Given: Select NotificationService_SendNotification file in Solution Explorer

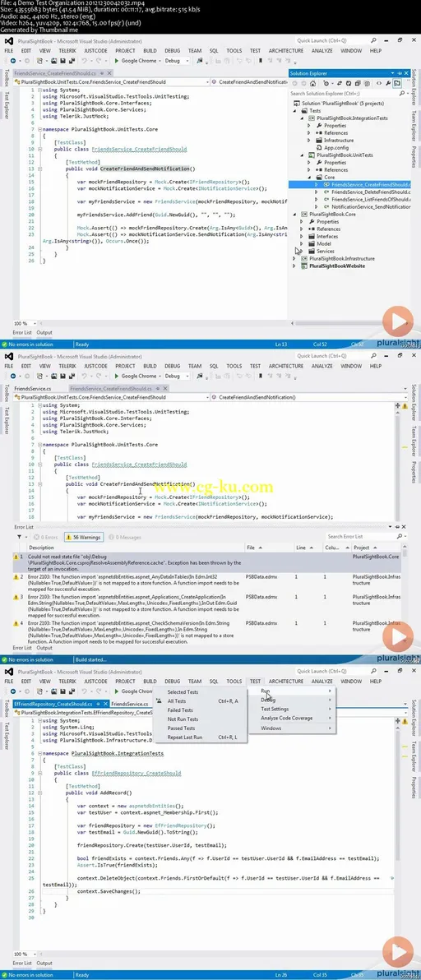Looking at the screenshot, I should [x=371, y=206].
